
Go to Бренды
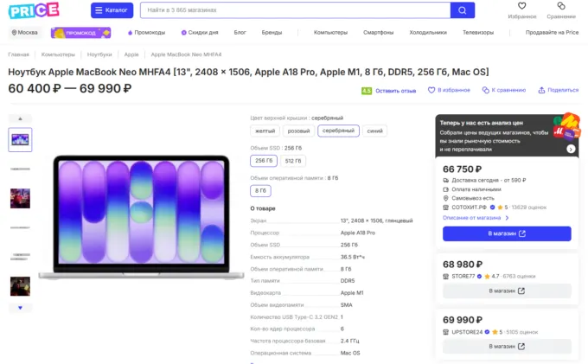272,33
